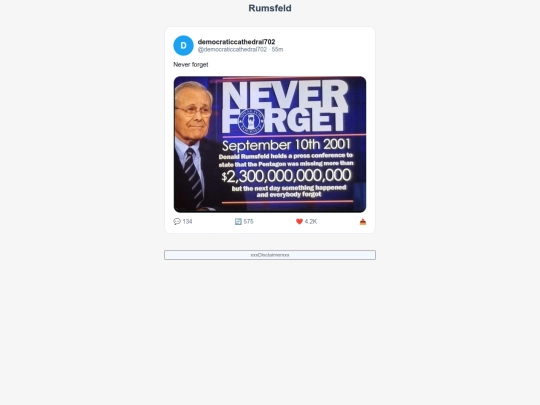Click the "Never forget" post caption text

click(191, 64)
